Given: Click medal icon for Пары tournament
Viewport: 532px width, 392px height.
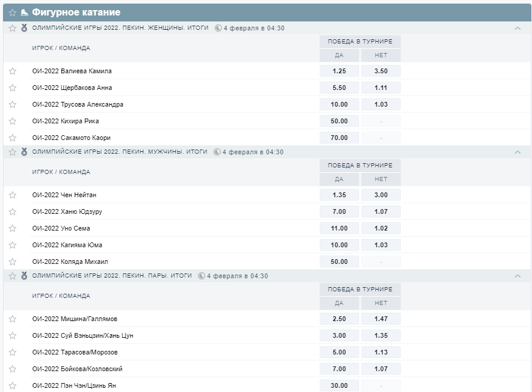Looking at the screenshot, I should coord(24,276).
